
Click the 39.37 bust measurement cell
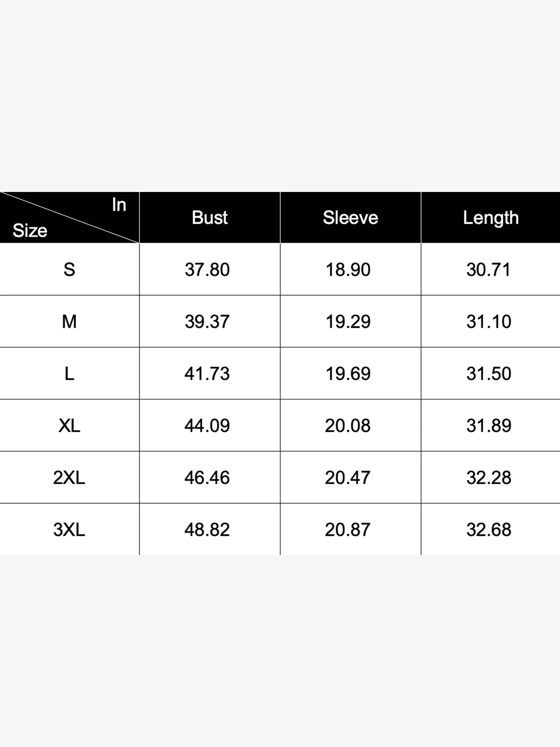pyautogui.click(x=207, y=321)
